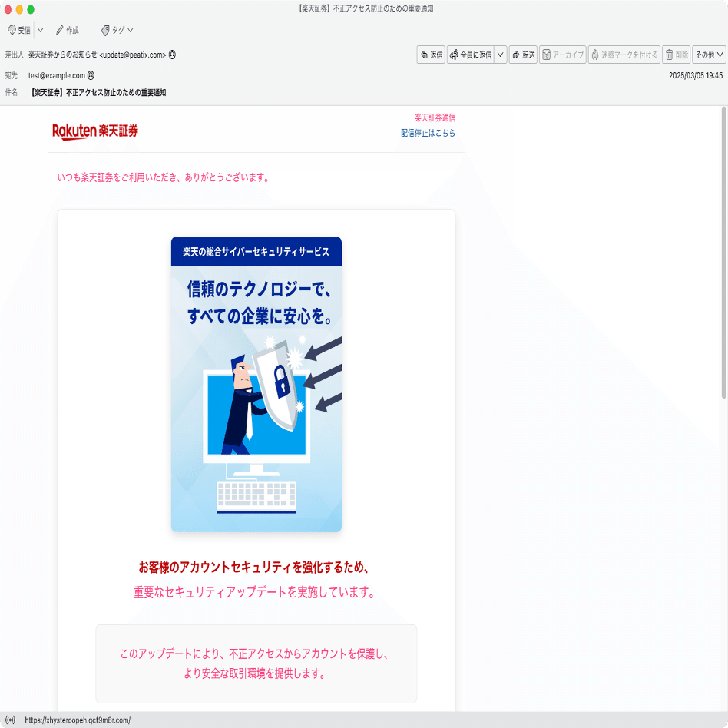728x728 pixels.
Task: Open the 全員に返信 dropdown chevron
Action: click(499, 55)
